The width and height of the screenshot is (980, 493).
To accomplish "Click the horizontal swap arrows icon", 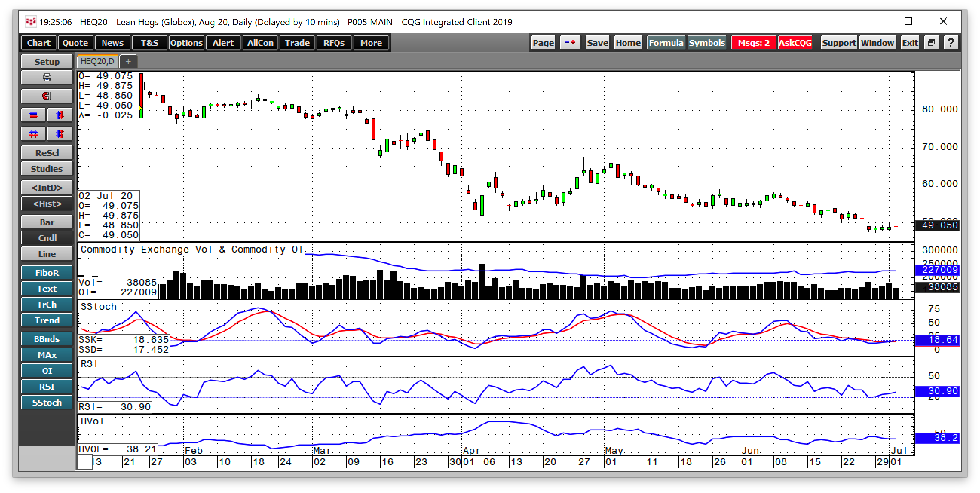I will (34, 115).
